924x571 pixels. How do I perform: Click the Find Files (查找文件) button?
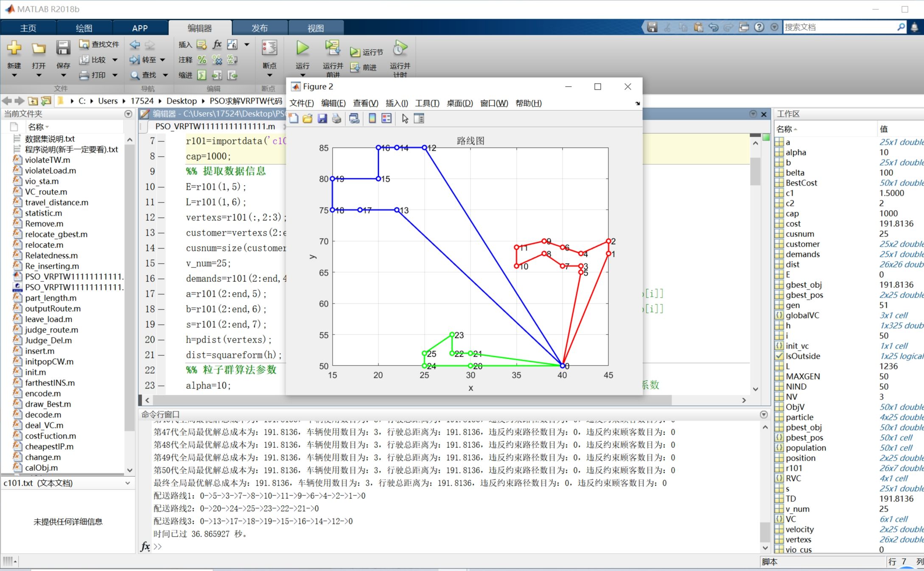(99, 44)
